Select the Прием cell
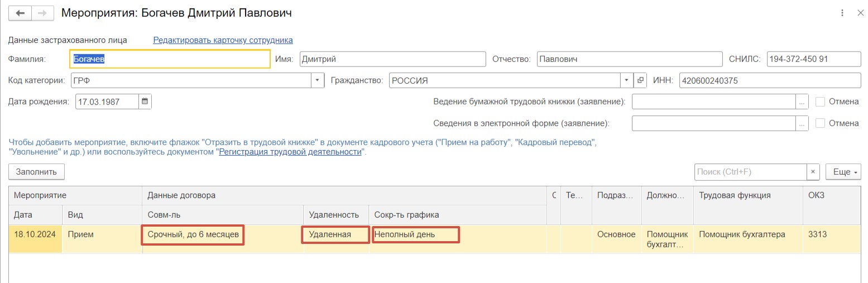 (x=102, y=239)
